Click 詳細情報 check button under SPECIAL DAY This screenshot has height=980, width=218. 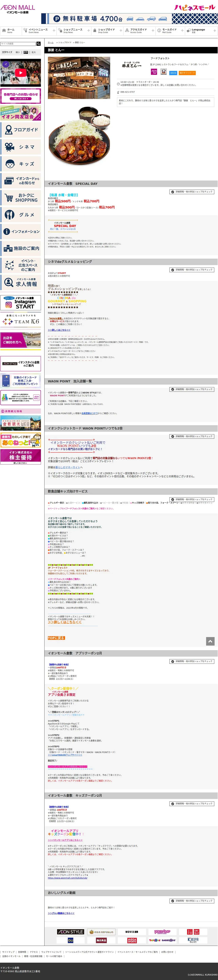(x=192, y=192)
